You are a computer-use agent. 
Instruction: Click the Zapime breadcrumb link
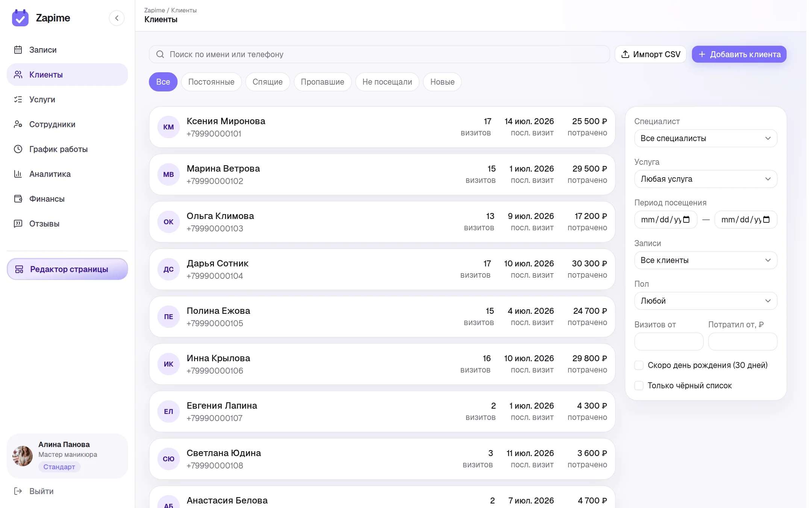tap(155, 10)
